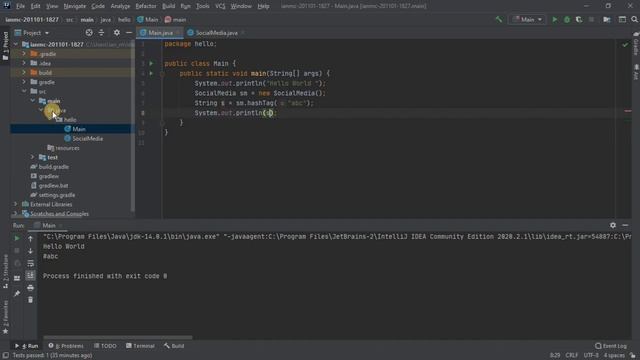Viewport: 640px width, 360px height.
Task: Run the Main configuration with green play button
Action: click(x=554, y=20)
